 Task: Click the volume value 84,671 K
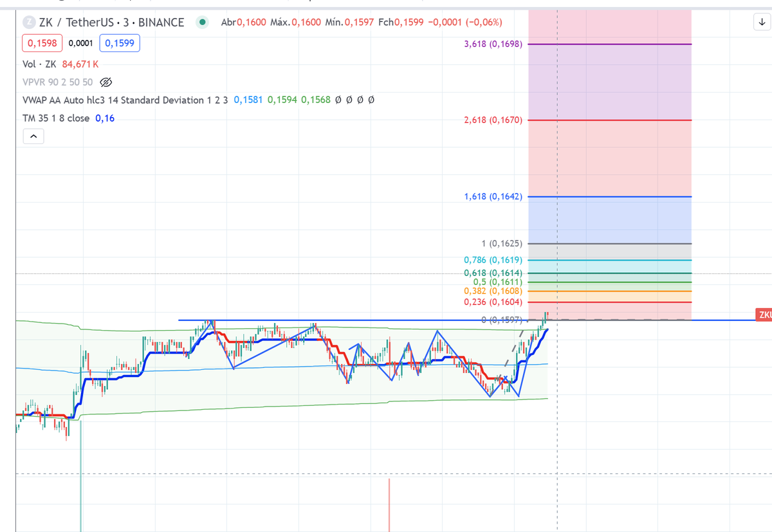tap(80, 64)
